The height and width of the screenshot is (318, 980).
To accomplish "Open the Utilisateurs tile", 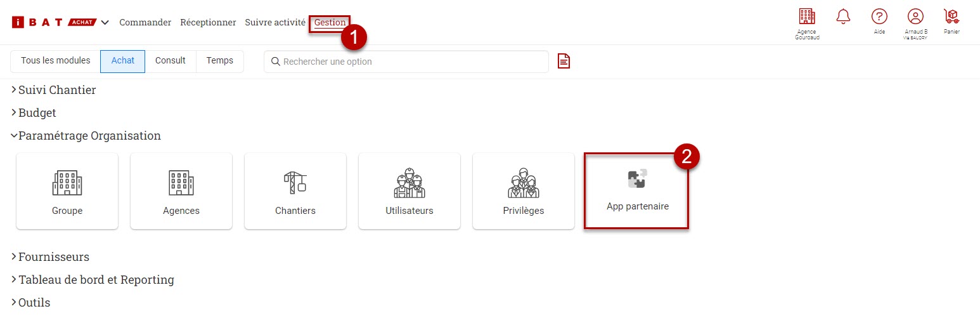I will pyautogui.click(x=409, y=190).
